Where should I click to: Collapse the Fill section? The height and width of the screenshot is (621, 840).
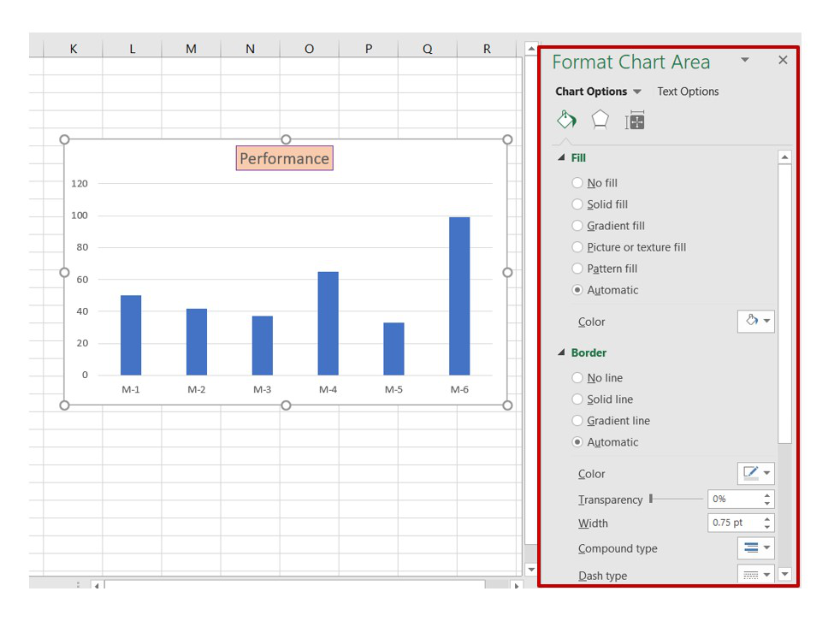pyautogui.click(x=562, y=158)
